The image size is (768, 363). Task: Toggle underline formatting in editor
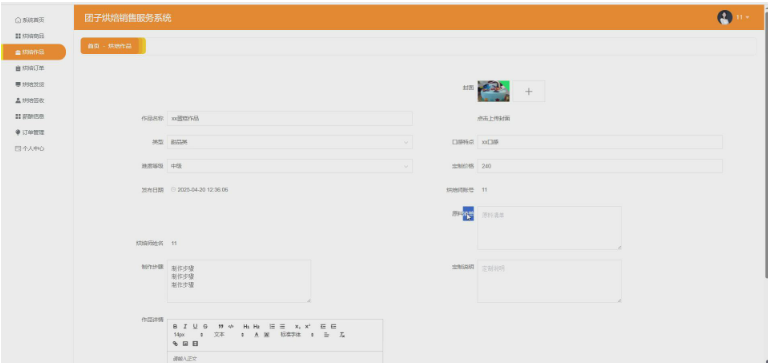click(195, 326)
